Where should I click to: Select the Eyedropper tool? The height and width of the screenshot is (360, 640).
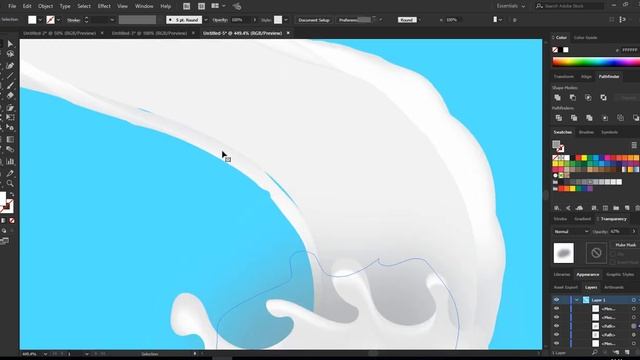click(x=10, y=173)
